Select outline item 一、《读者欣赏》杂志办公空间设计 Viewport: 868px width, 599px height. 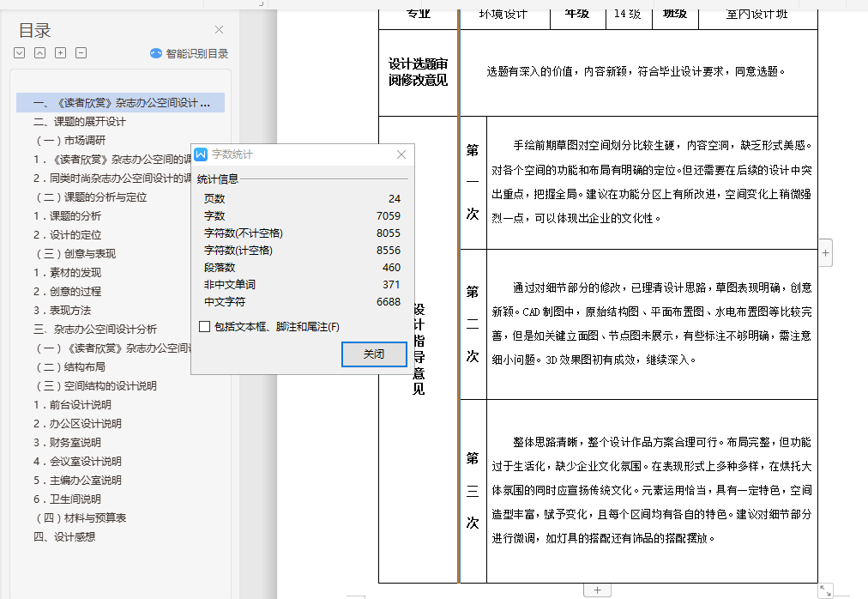tap(121, 102)
